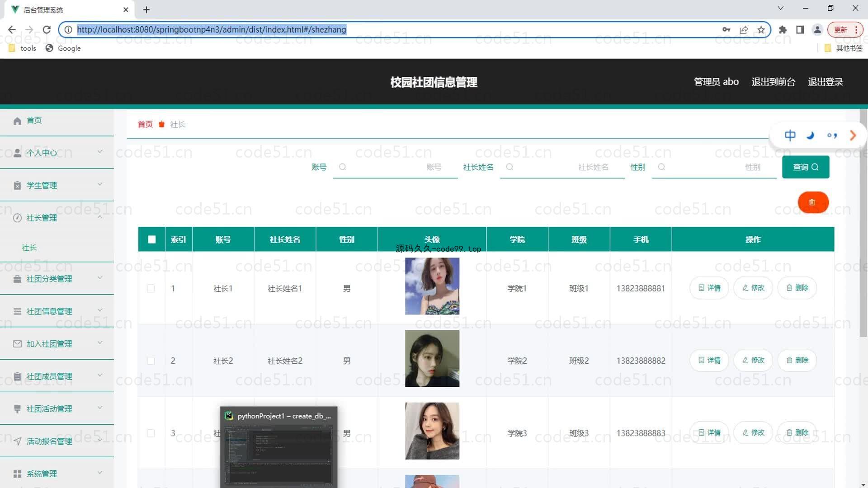
Task: Click the 学生管理 sidebar icon
Action: tap(17, 185)
